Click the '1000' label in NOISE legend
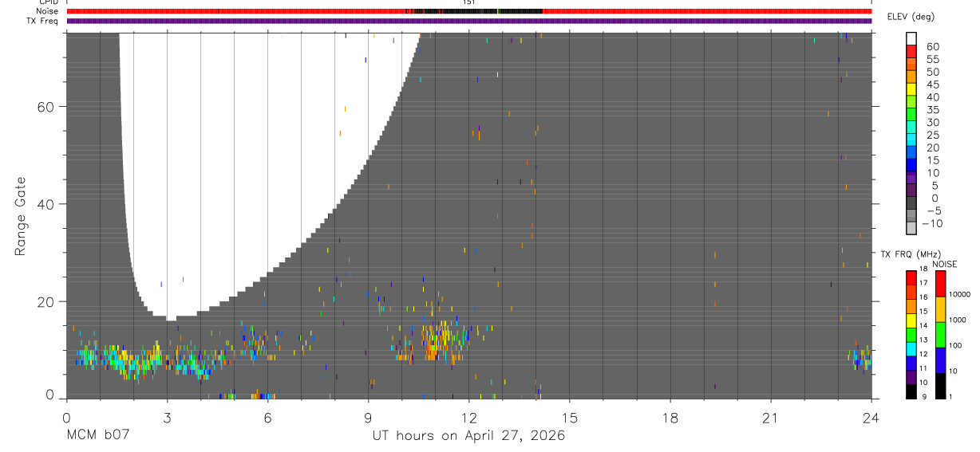 pyautogui.click(x=958, y=320)
